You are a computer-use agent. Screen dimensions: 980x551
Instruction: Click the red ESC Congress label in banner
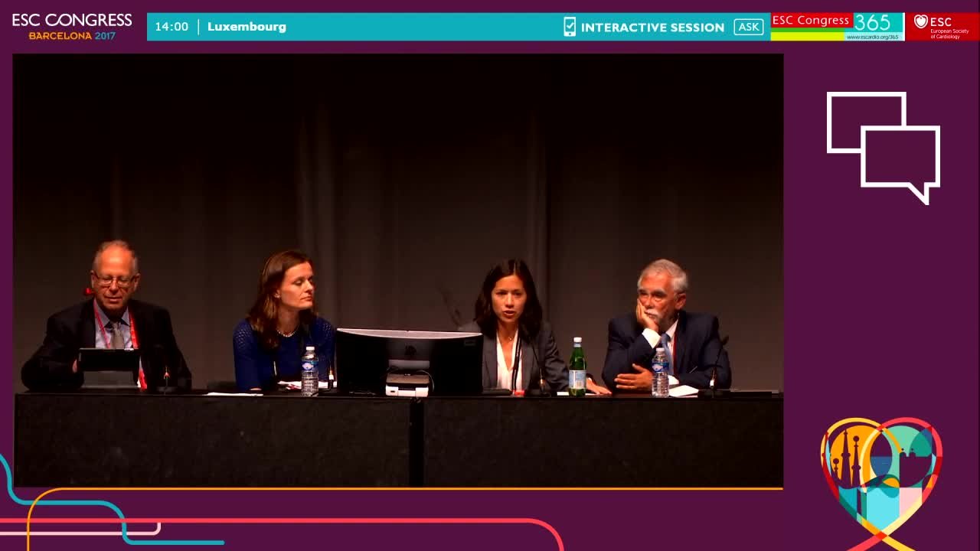coord(811,21)
